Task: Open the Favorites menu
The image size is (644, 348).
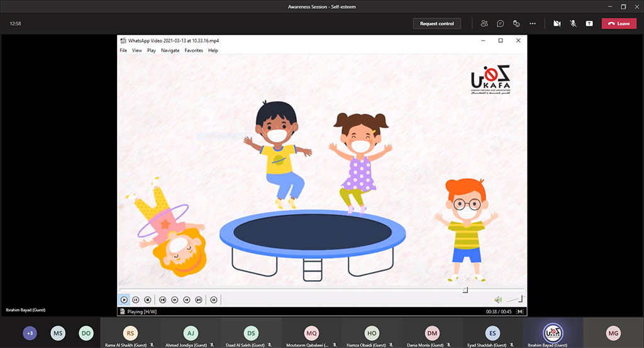Action: click(194, 50)
